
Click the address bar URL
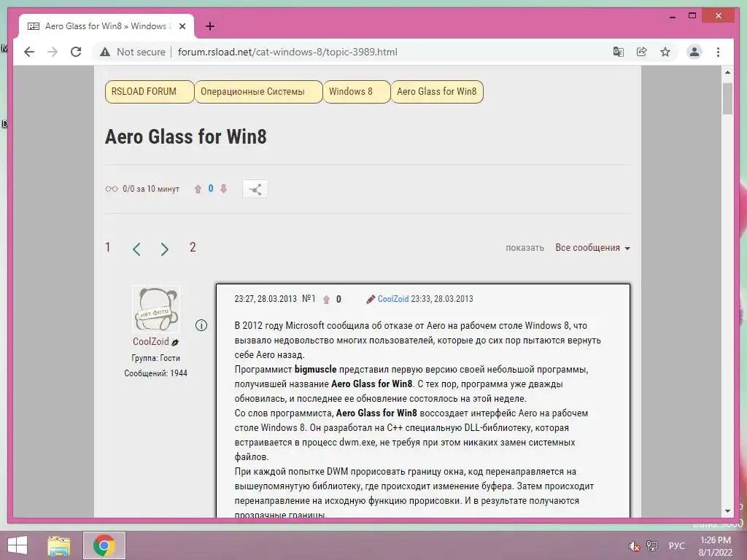[287, 52]
